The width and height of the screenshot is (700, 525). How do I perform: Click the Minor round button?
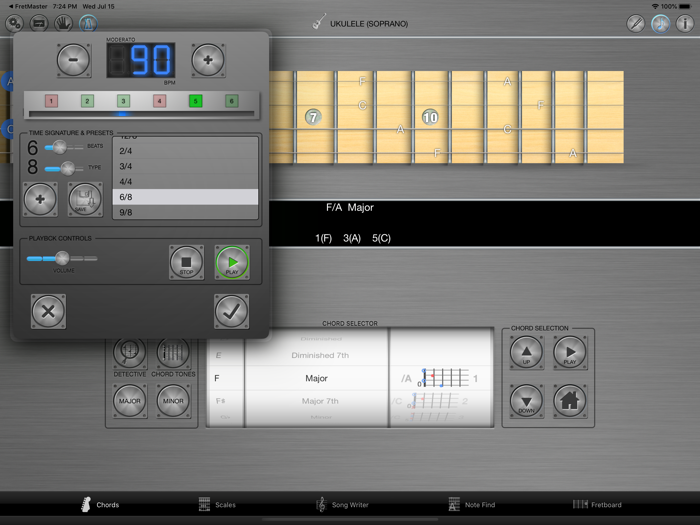click(173, 401)
